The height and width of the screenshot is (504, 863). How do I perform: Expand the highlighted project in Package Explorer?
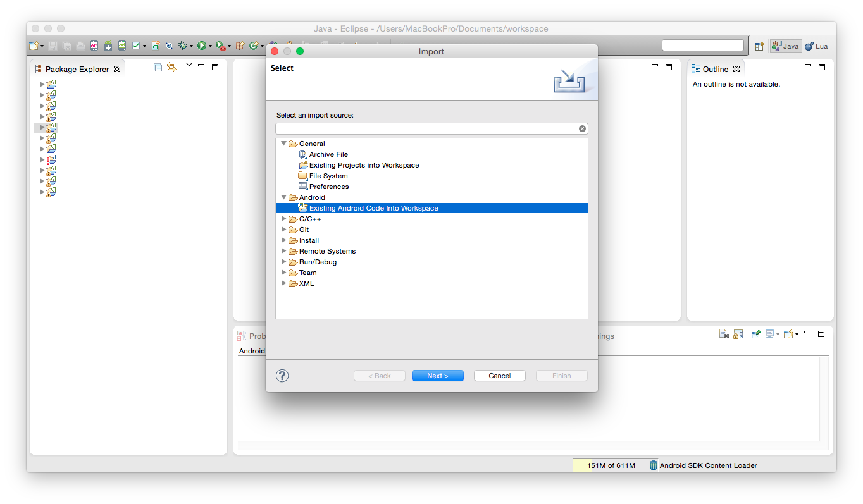42,127
